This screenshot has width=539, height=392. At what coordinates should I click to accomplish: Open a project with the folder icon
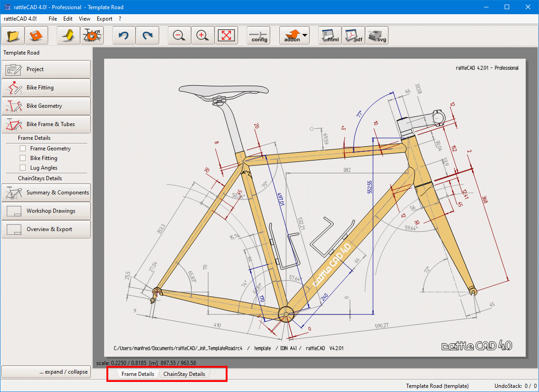tap(13, 35)
